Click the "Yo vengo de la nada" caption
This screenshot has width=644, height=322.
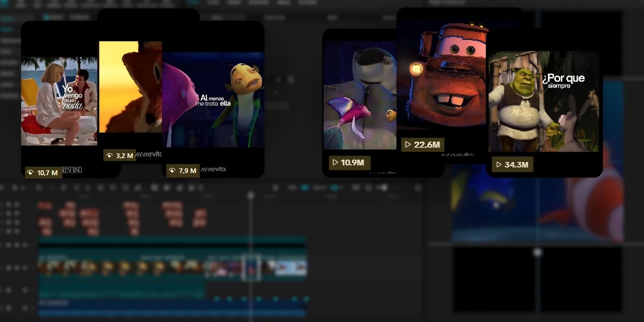pyautogui.click(x=73, y=97)
